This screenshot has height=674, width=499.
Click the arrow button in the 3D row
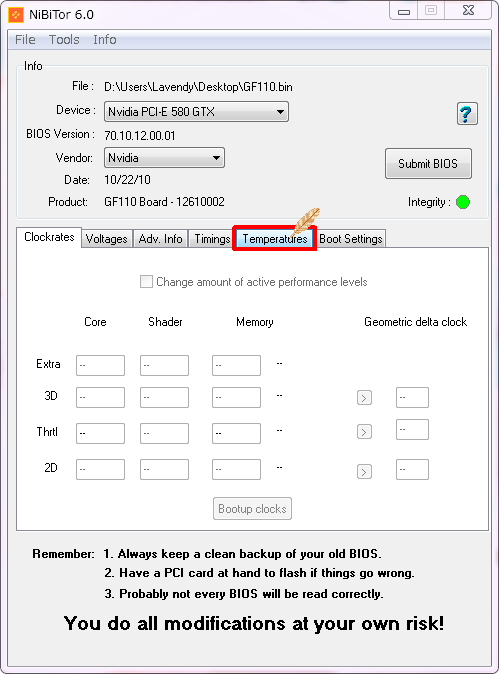pos(364,398)
